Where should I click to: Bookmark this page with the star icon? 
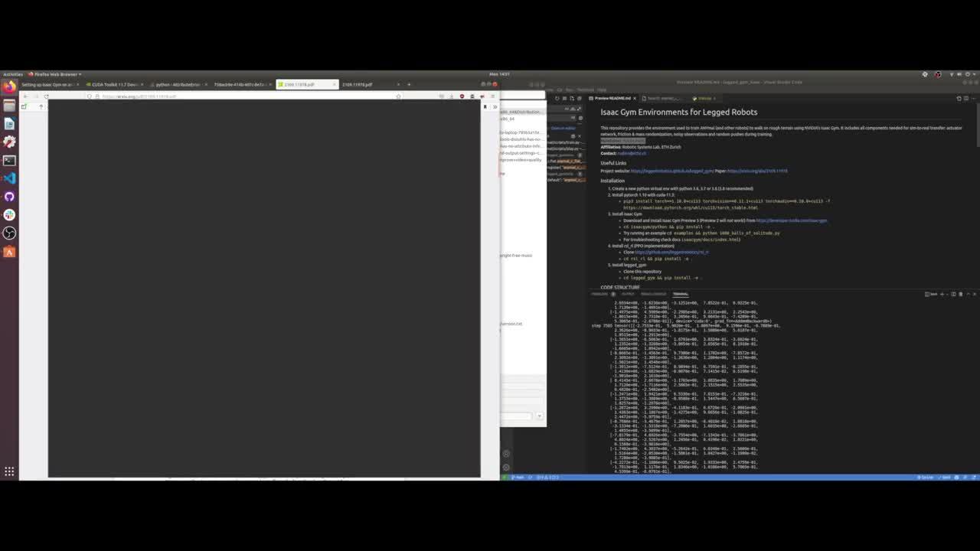click(x=398, y=96)
